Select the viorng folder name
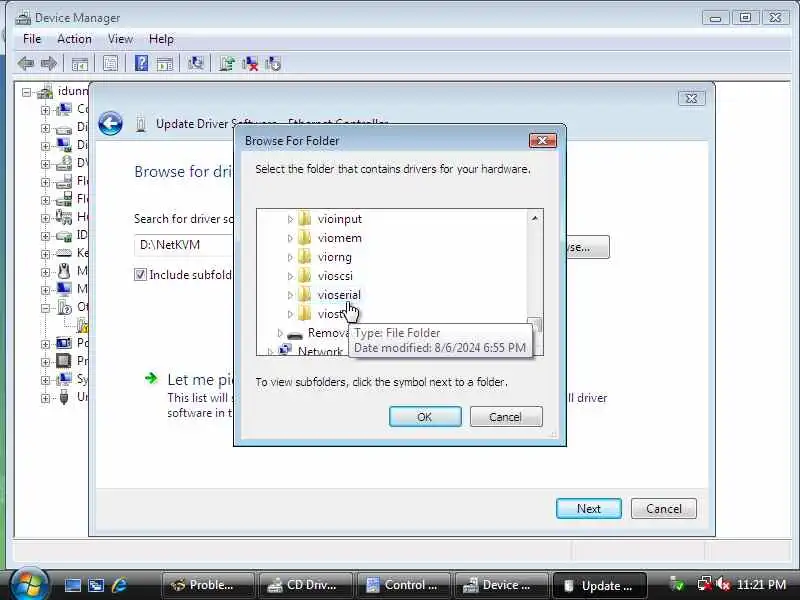The height and width of the screenshot is (600, 800). pyautogui.click(x=334, y=257)
